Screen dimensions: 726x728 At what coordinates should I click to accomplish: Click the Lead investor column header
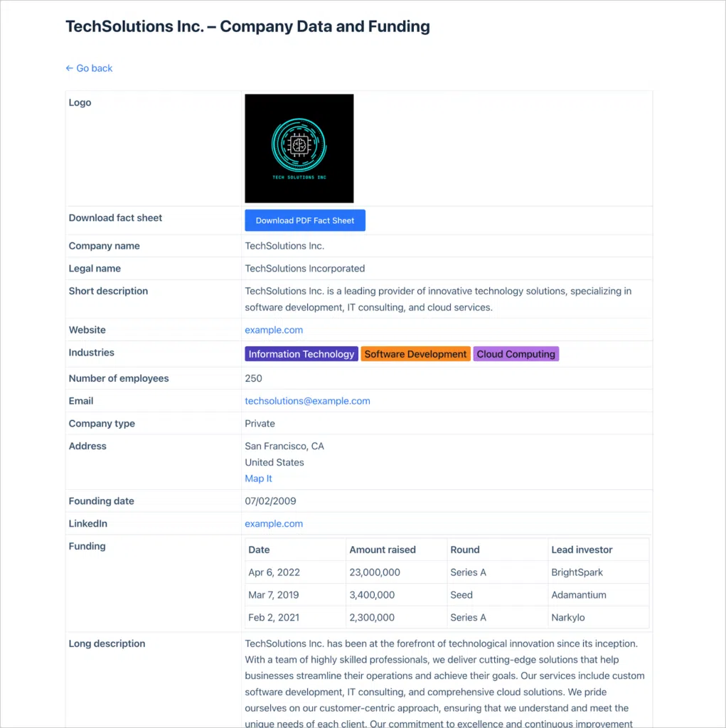[582, 550]
